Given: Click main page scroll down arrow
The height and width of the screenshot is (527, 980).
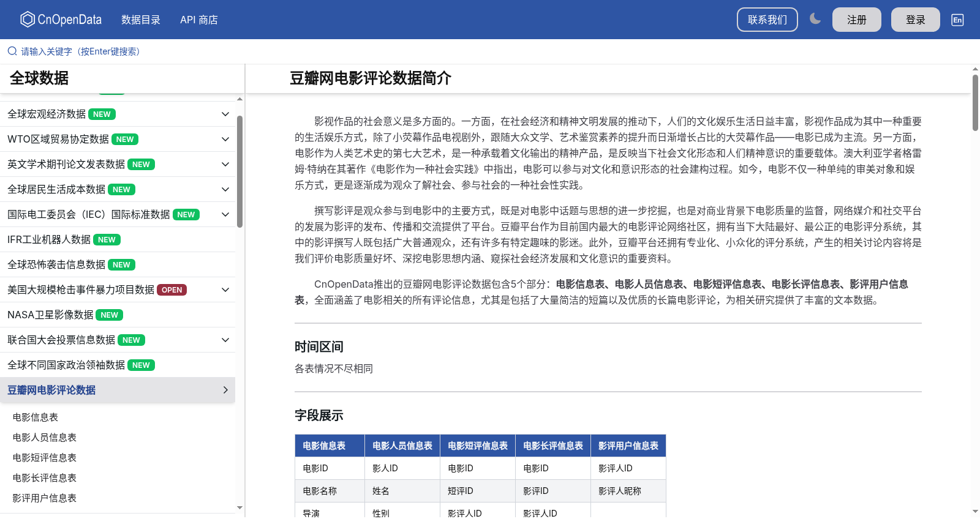Looking at the screenshot, I should [975, 511].
